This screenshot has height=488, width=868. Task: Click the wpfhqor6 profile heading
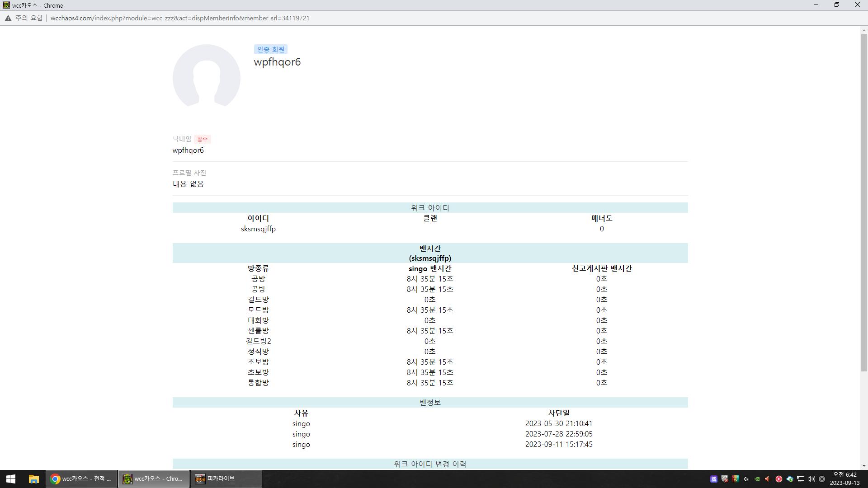(277, 62)
